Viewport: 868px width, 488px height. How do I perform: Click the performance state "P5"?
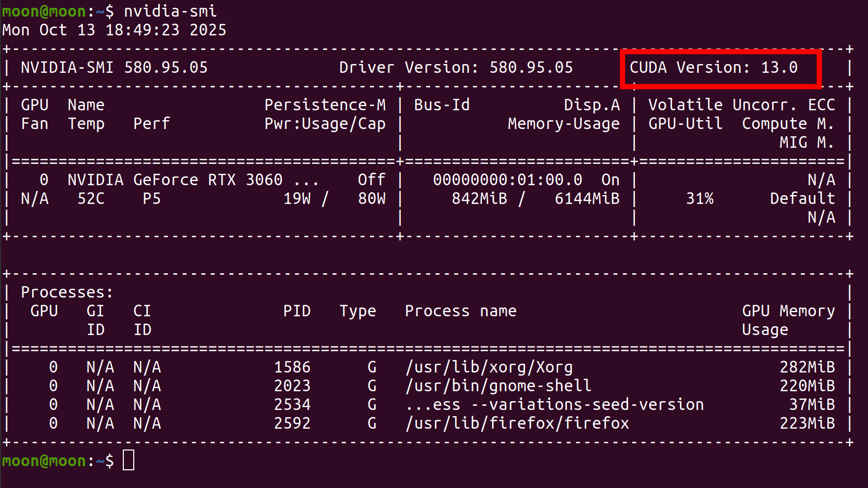tap(151, 199)
